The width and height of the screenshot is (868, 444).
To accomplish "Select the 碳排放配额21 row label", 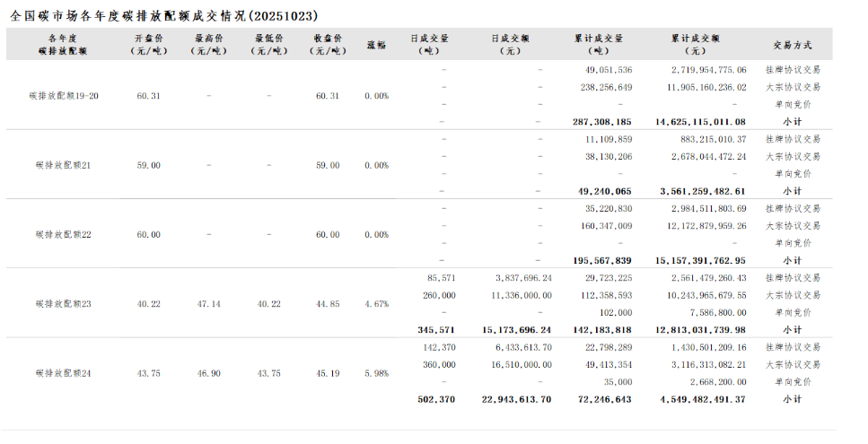I will tap(64, 165).
